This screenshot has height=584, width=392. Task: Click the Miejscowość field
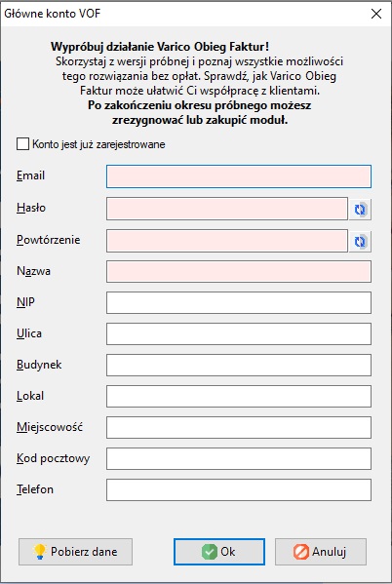pos(239,427)
